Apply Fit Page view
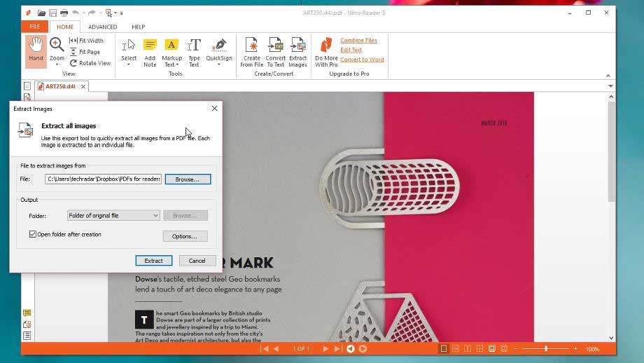Screen dimensions: 644x363 click(85, 52)
